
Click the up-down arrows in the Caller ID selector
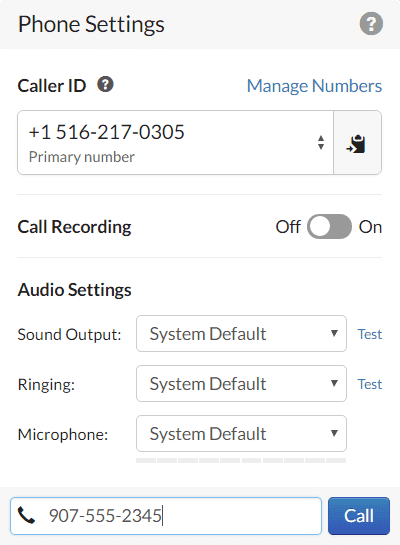click(x=321, y=143)
